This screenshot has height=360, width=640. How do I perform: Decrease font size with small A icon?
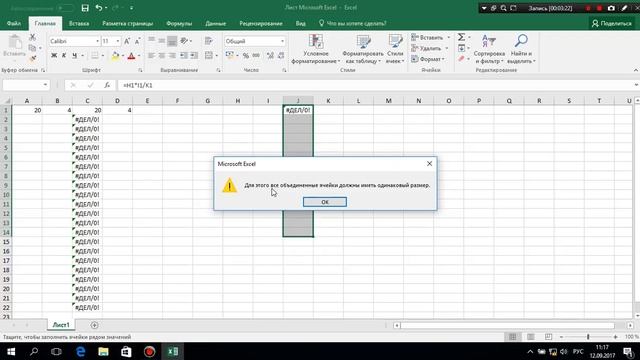pyautogui.click(x=138, y=41)
